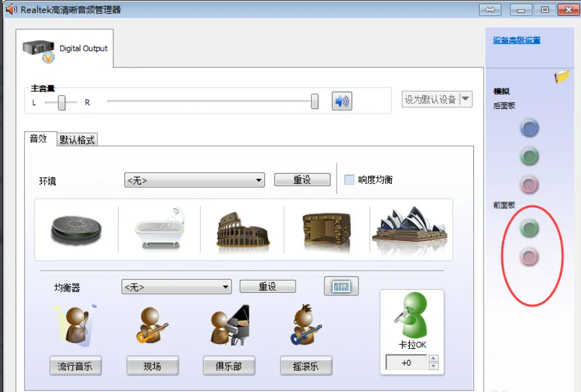Choose the club pianist equalizer figure
The image size is (581, 392).
pos(230,326)
